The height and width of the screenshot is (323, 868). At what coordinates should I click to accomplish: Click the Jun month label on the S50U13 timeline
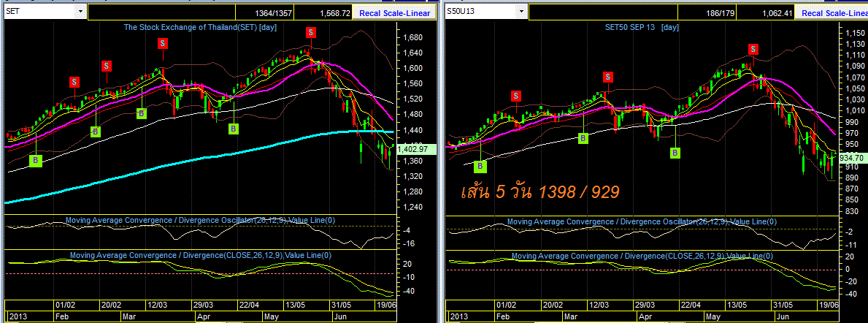(x=783, y=317)
